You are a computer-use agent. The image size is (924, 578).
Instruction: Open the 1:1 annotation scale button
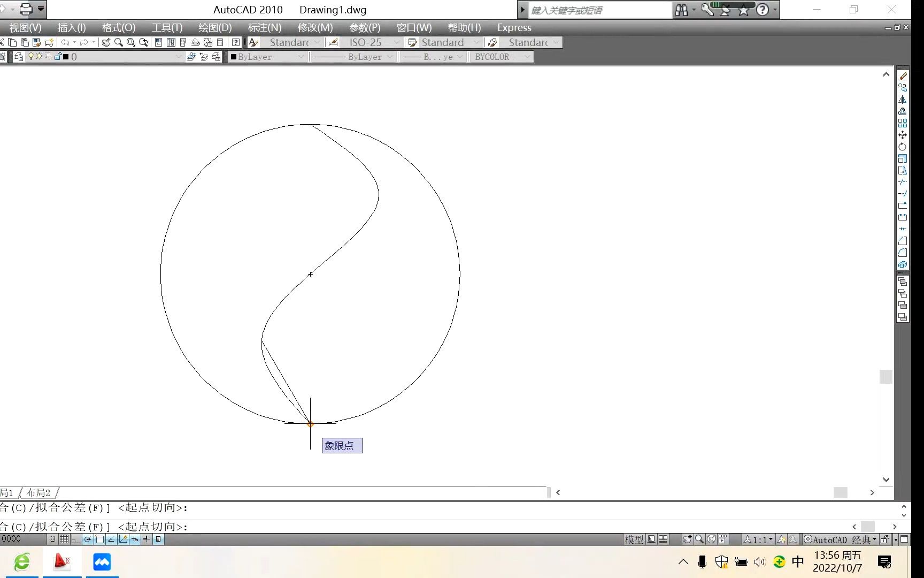click(x=758, y=539)
